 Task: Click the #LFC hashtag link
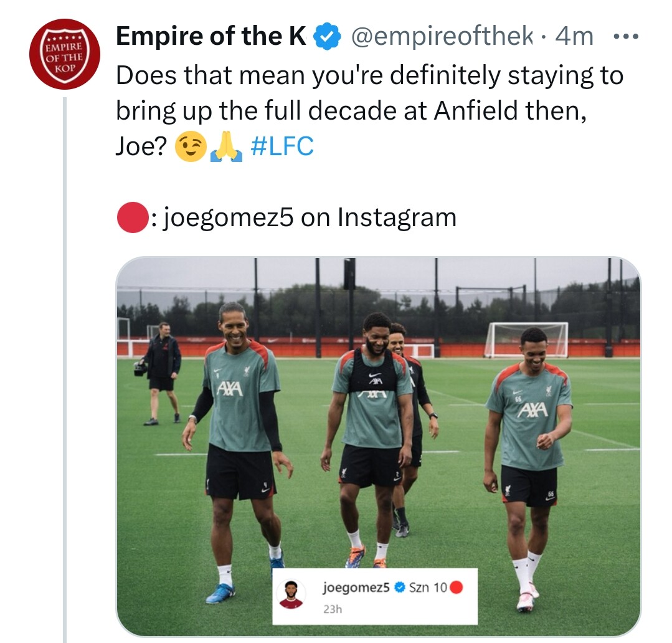pyautogui.click(x=281, y=146)
